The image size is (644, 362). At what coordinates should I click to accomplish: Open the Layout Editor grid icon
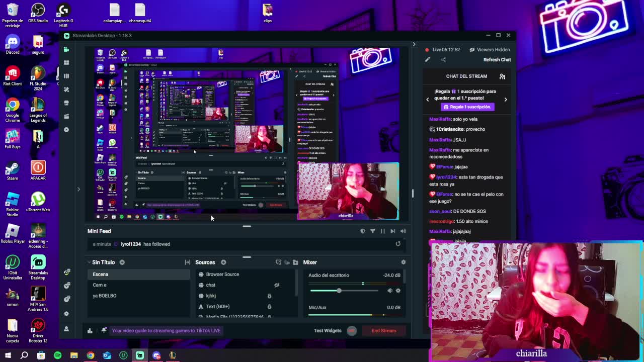[x=66, y=63]
